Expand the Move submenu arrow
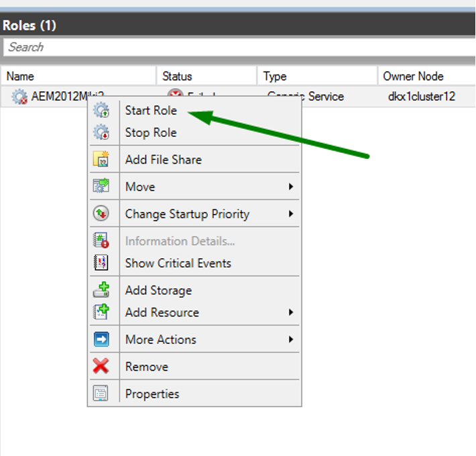Viewport: 476px width, 456px height. 291,186
